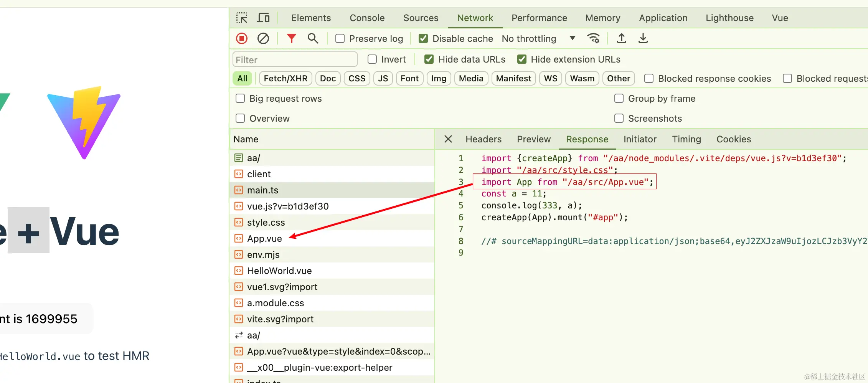Click the Filter text input field
This screenshot has height=383, width=868.
295,60
